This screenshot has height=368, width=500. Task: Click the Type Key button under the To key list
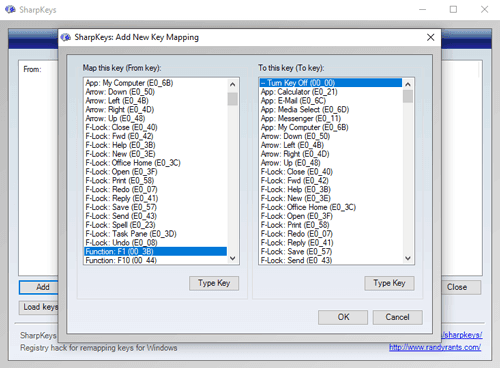[x=389, y=283]
